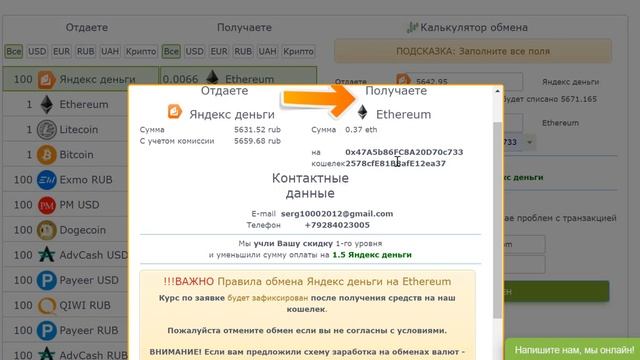Filter Отдаете list by RUB

pyautogui.click(x=86, y=51)
